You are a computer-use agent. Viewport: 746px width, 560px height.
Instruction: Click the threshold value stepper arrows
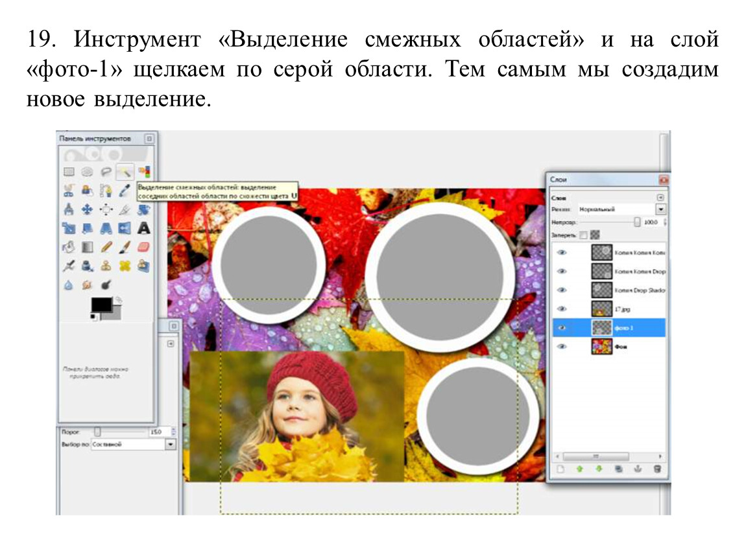[174, 432]
